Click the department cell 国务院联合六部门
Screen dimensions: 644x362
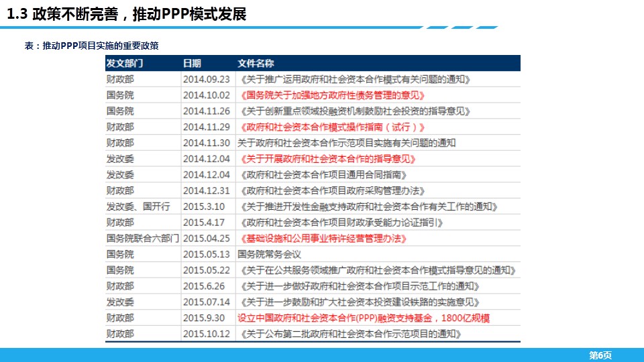click(142, 239)
